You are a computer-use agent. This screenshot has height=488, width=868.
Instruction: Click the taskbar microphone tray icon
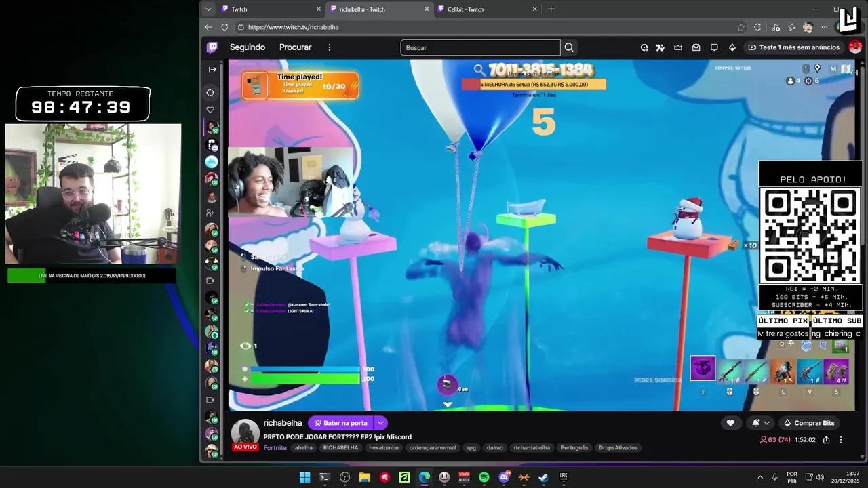(774, 477)
